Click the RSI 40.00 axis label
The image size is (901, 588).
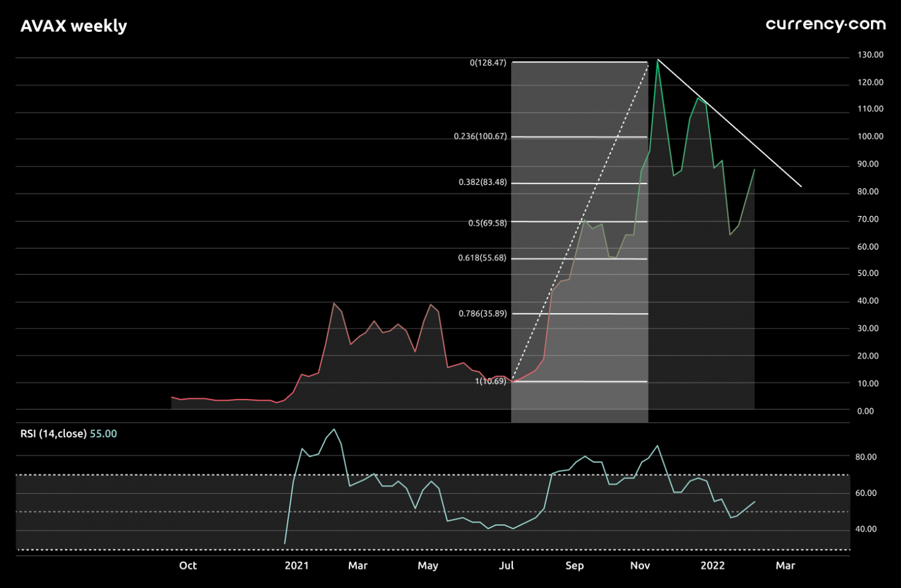pyautogui.click(x=865, y=529)
